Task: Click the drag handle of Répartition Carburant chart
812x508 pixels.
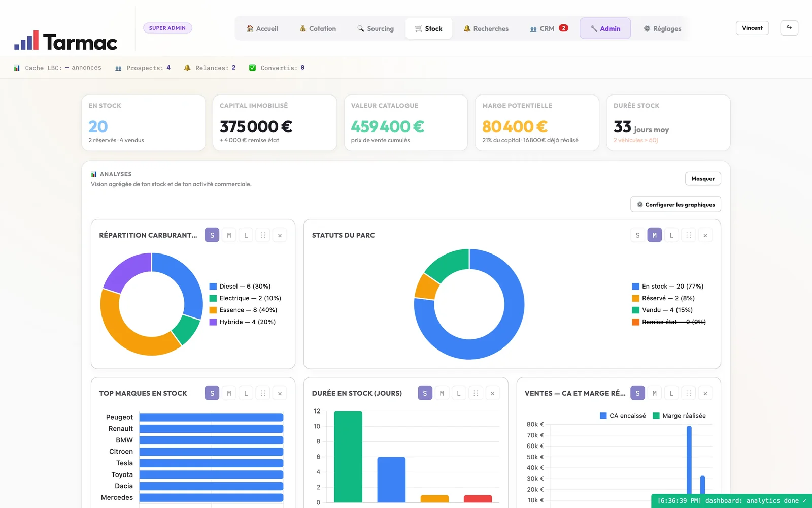Action: pos(263,235)
